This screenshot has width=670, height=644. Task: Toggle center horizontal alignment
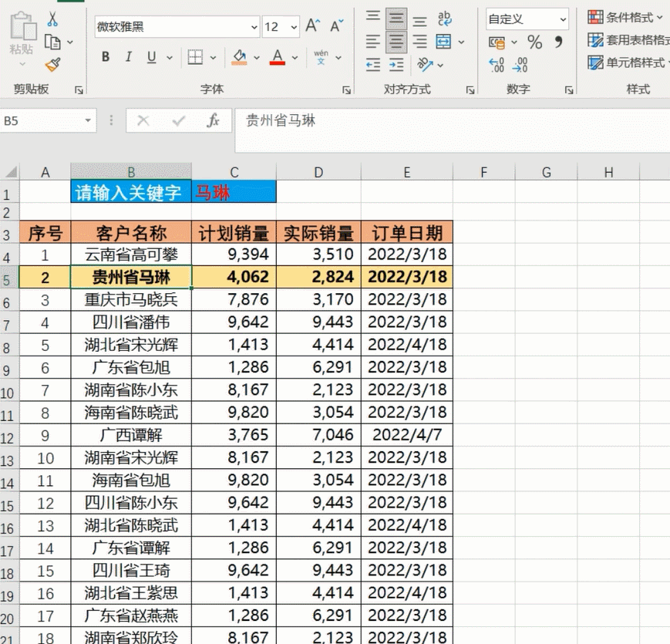point(396,42)
